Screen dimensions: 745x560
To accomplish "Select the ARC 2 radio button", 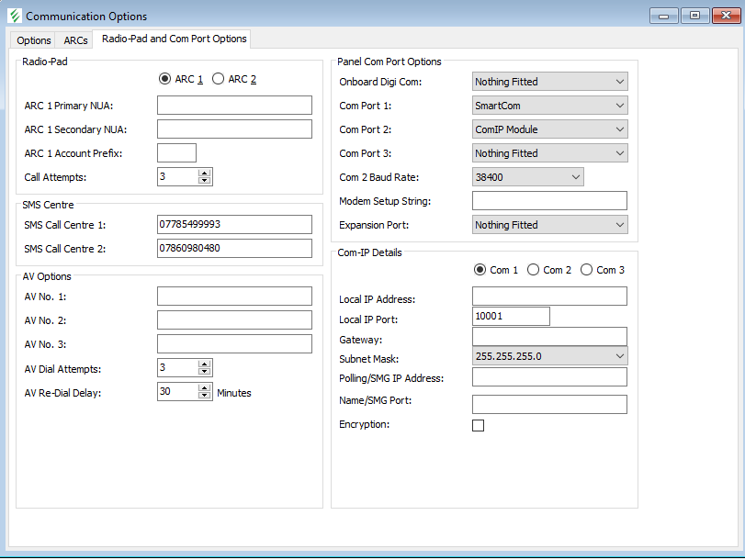I will [219, 79].
